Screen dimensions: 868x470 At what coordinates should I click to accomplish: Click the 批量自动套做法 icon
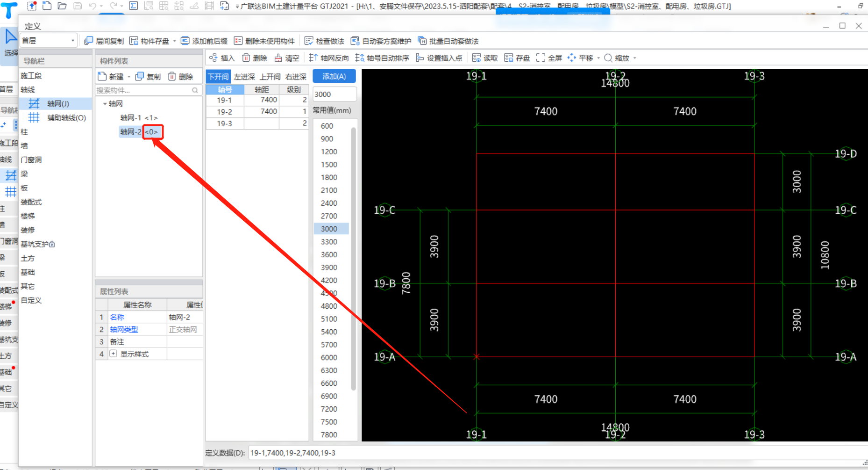tap(422, 41)
